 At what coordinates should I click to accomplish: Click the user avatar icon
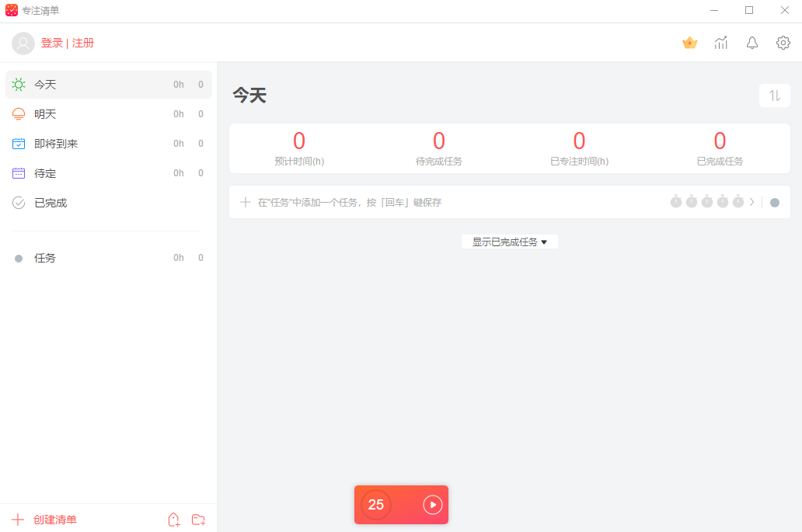[x=23, y=43]
